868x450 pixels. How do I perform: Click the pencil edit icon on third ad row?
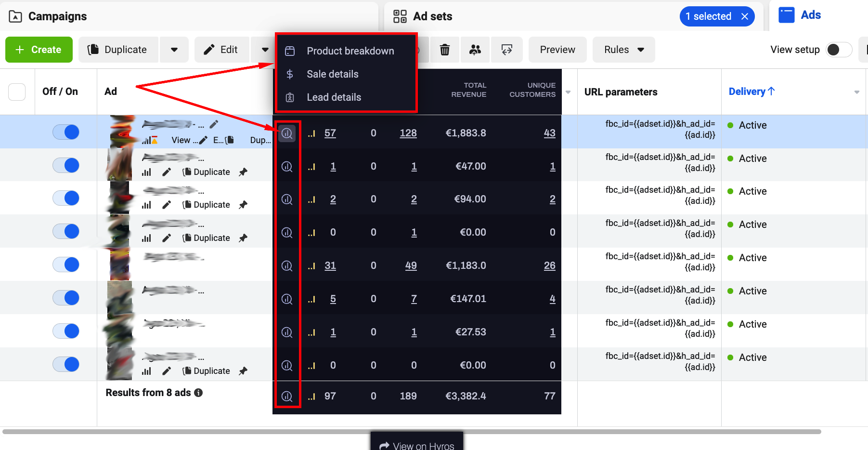click(x=167, y=205)
